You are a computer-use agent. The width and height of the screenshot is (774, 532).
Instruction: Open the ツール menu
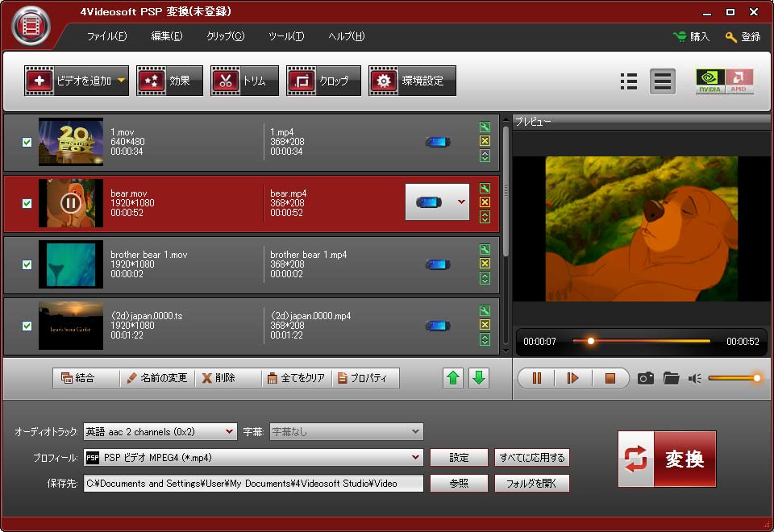pos(286,36)
